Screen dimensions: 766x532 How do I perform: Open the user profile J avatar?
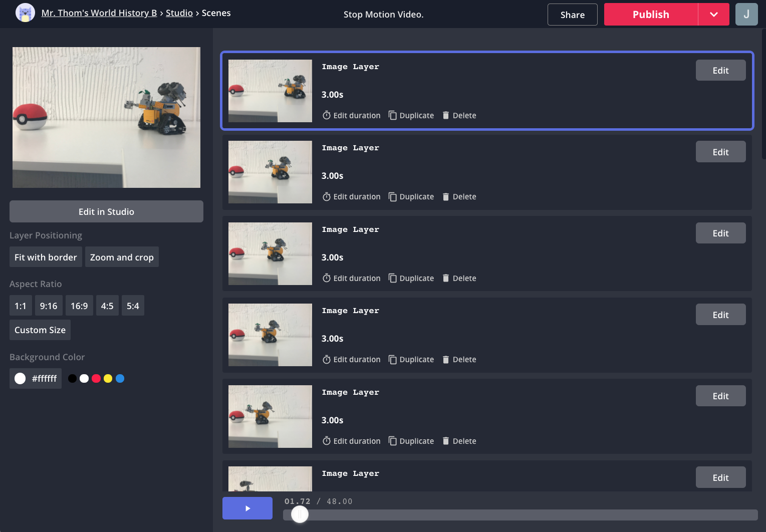tap(746, 14)
